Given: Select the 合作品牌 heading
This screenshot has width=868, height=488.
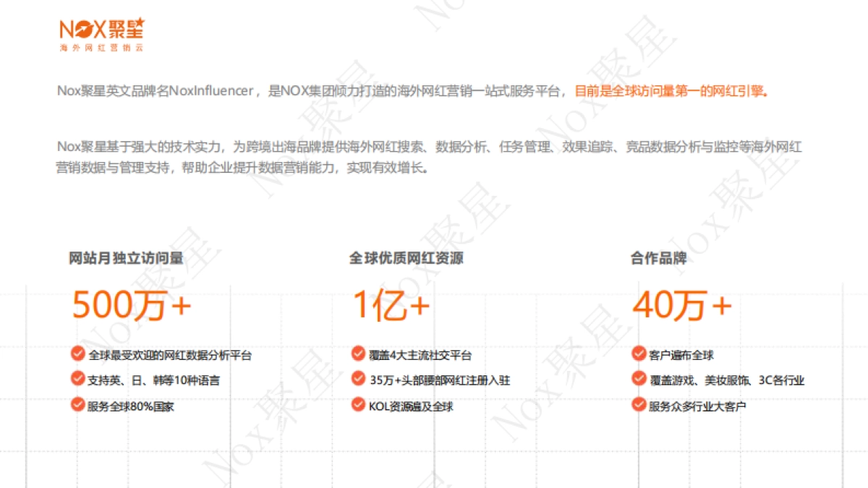Looking at the screenshot, I should [660, 258].
